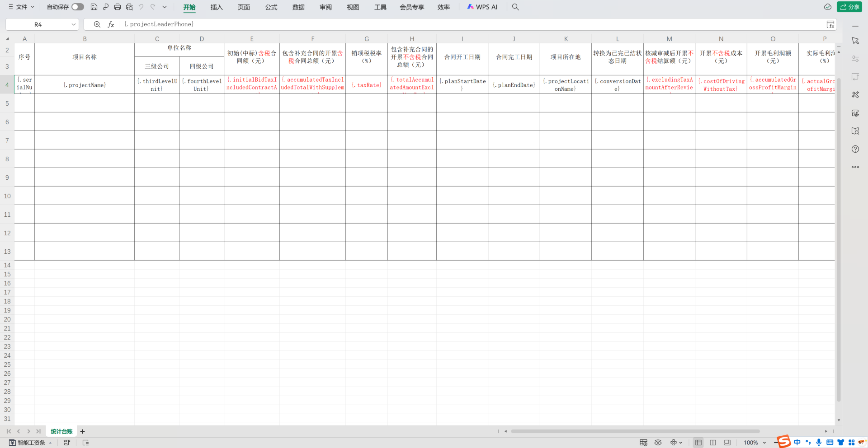Open the 效率 tab
Viewport: 868px width, 448px height.
tap(443, 7)
